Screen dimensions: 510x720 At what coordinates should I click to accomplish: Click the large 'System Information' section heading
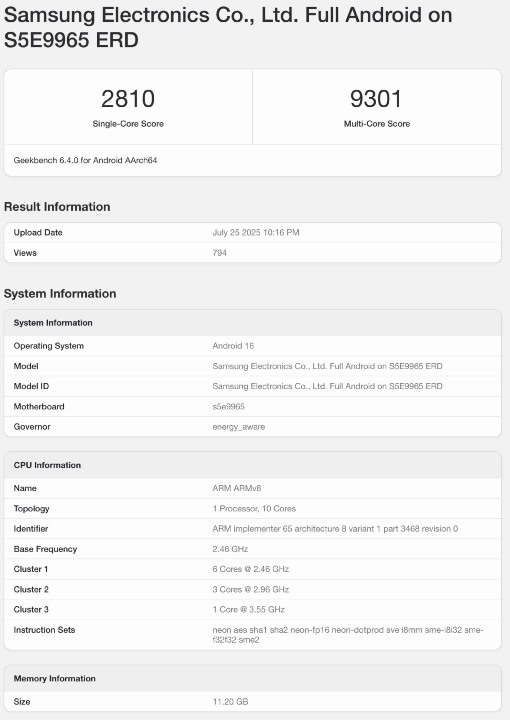click(x=60, y=293)
